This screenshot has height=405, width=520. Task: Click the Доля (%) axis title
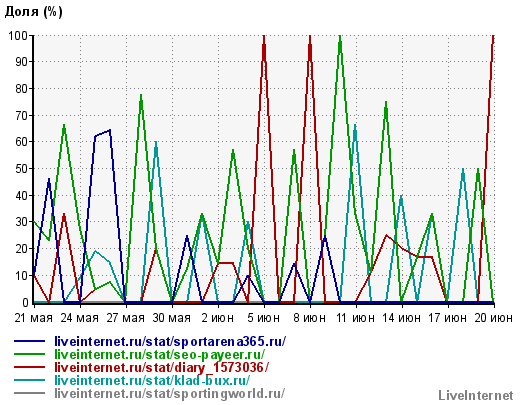click(x=33, y=12)
